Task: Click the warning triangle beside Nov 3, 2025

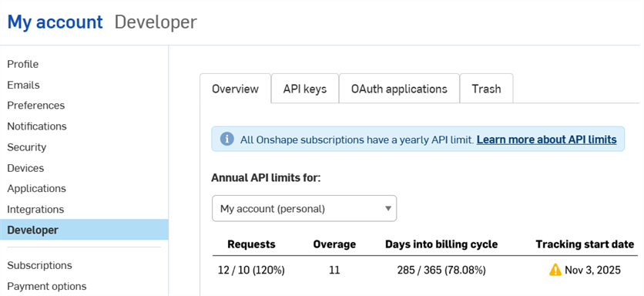Action: point(555,270)
